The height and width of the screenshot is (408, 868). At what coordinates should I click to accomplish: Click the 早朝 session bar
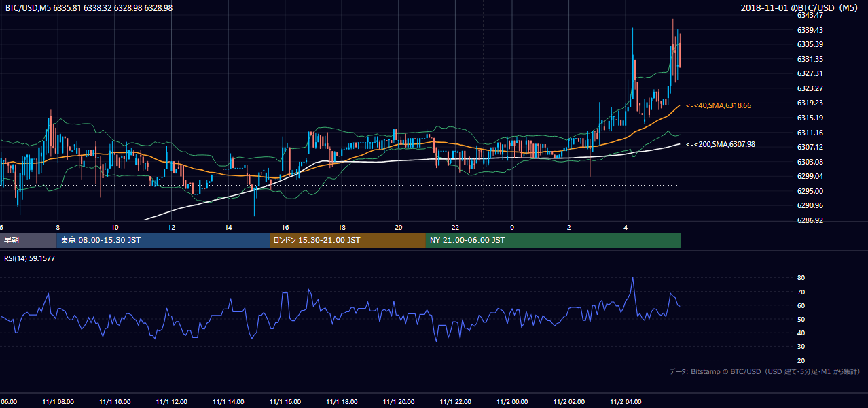point(28,240)
